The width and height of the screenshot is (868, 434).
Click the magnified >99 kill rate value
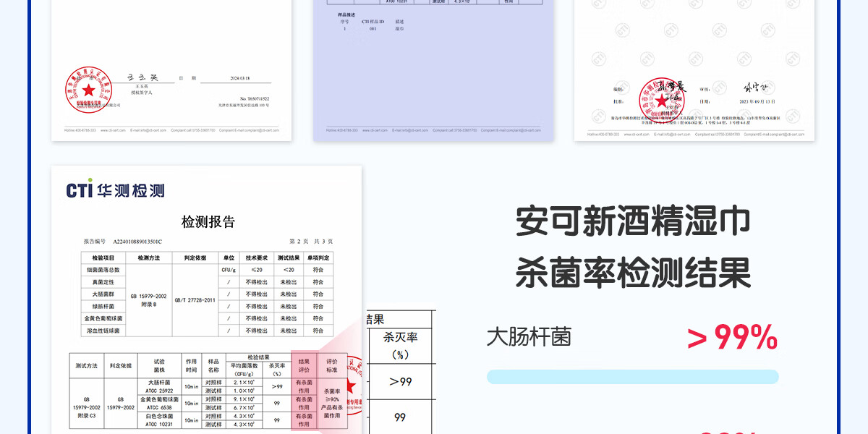tap(400, 381)
